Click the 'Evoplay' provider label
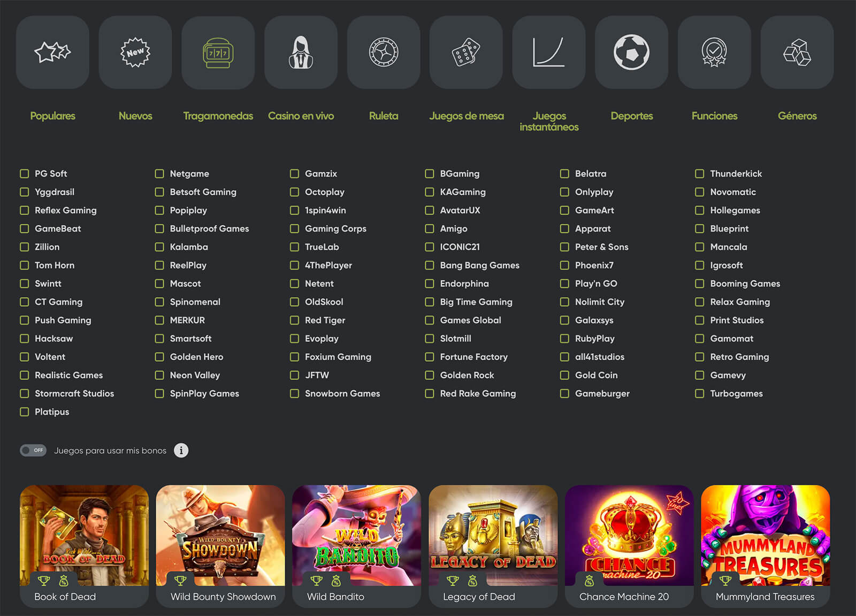 322,338
